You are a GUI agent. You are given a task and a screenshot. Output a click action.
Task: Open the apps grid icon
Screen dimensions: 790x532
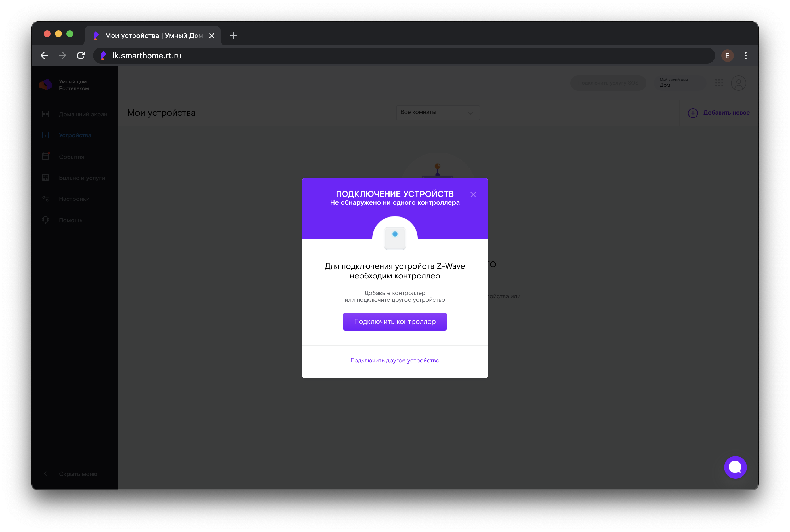pos(719,83)
